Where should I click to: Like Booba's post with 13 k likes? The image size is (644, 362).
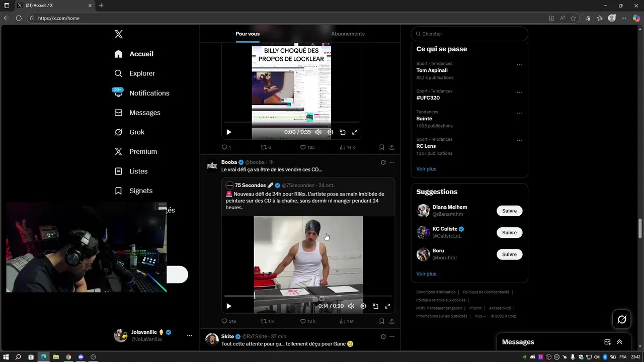307,321
